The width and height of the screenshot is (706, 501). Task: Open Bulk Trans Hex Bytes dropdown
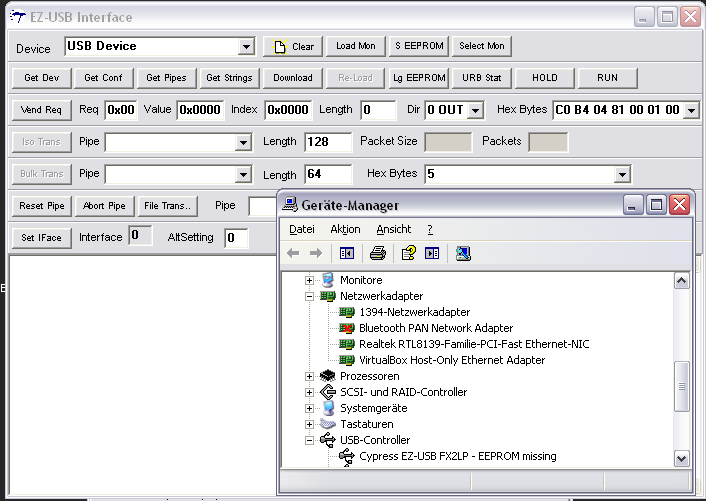point(622,175)
